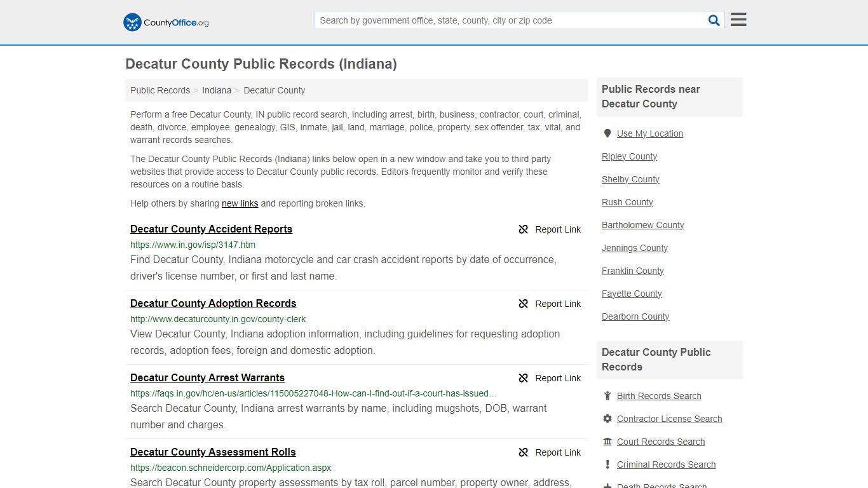Image resolution: width=868 pixels, height=488 pixels.
Task: Click broken-link icon for Accident Reports
Action: [524, 229]
